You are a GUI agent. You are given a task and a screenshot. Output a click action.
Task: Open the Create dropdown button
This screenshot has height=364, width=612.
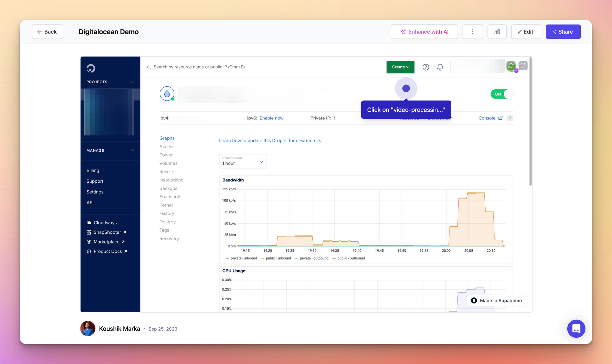pos(400,67)
